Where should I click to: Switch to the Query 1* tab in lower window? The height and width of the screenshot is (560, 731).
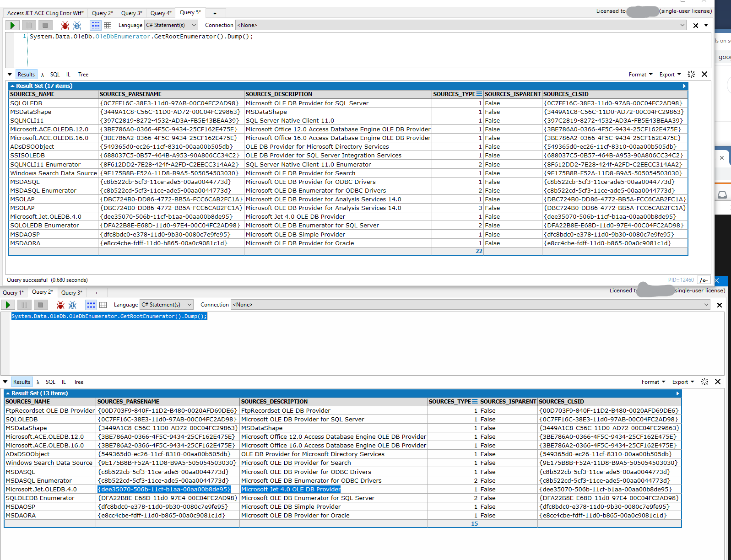(13, 293)
